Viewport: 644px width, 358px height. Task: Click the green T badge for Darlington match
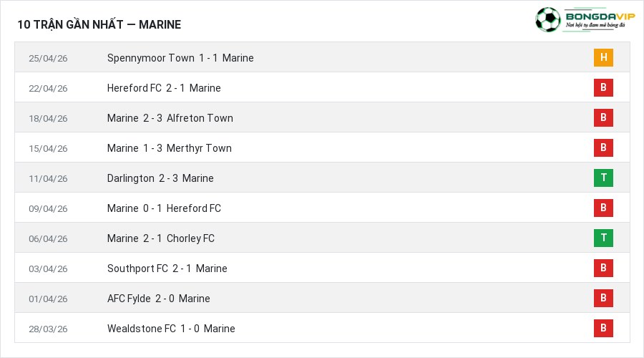[x=603, y=178]
